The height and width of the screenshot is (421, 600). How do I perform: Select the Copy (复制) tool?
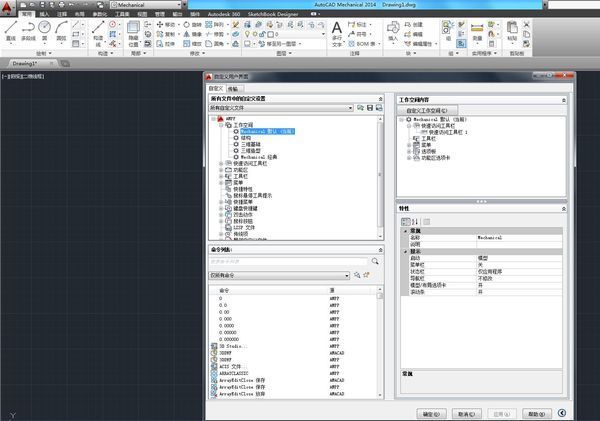(x=166, y=34)
